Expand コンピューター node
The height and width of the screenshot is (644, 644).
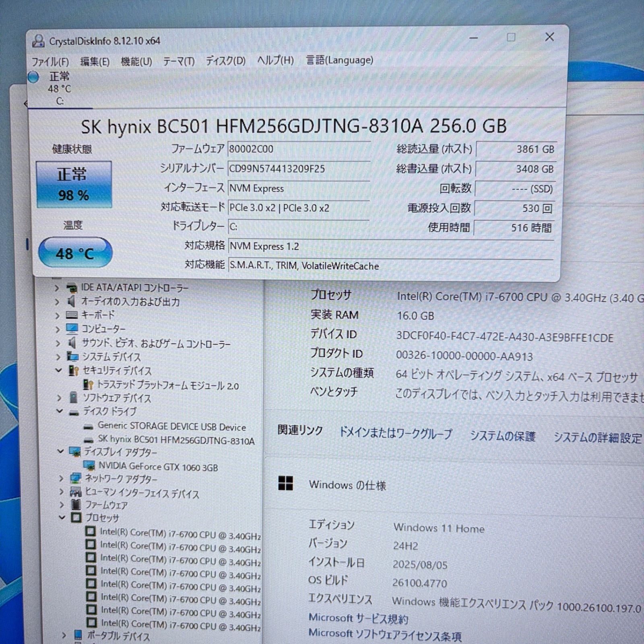click(58, 330)
